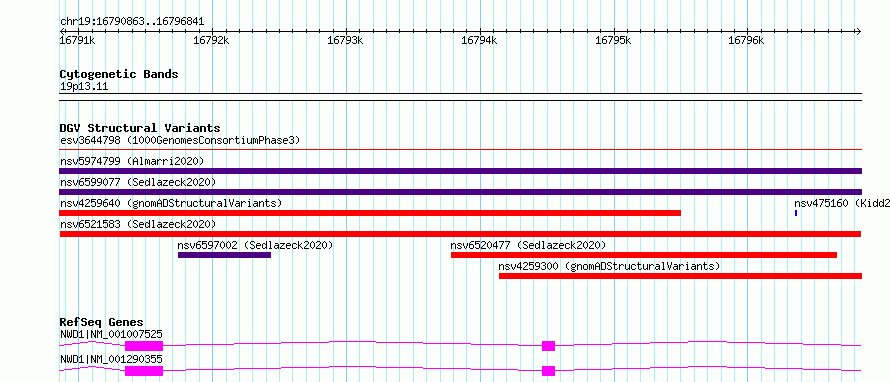The image size is (890, 382).
Task: Click the 16792k ruler tick label
Action: click(211, 40)
